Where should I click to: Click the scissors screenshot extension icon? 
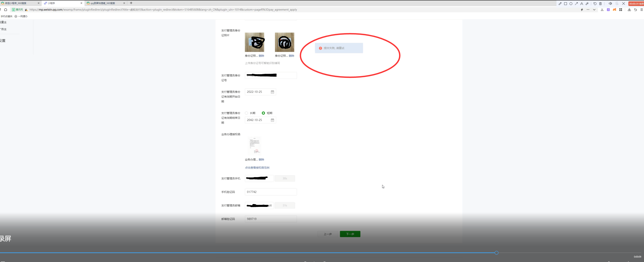(602, 9)
